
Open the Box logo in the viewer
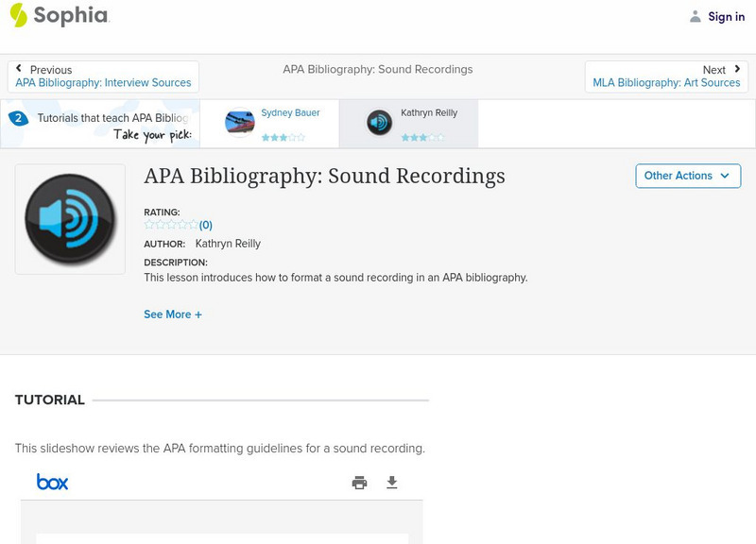tap(53, 482)
